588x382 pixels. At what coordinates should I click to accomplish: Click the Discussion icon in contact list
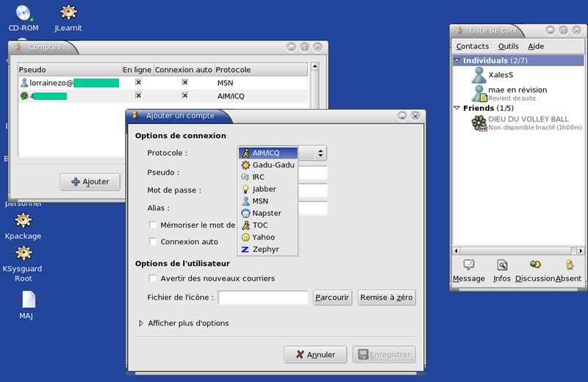[x=535, y=264]
